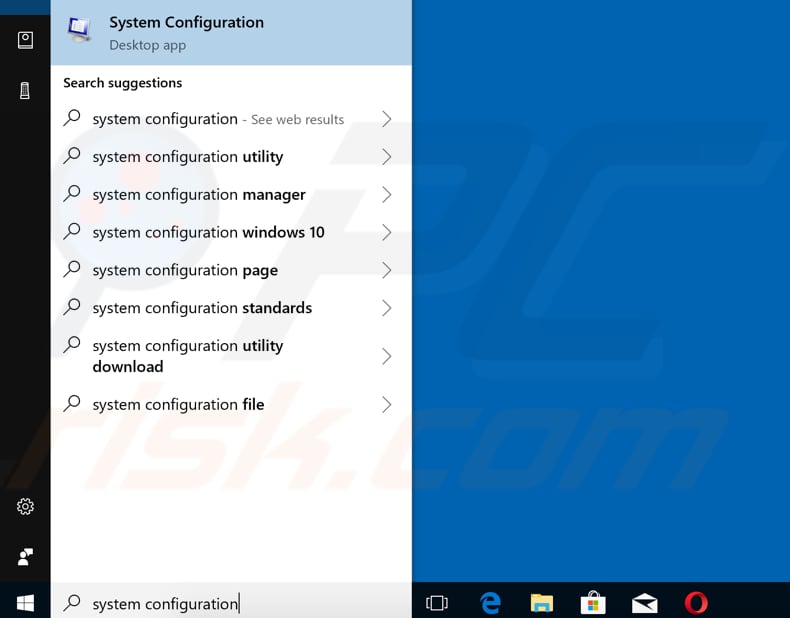Viewport: 790px width, 618px height.
Task: Choose the 'system configuration standards' suggestion
Action: (202, 308)
